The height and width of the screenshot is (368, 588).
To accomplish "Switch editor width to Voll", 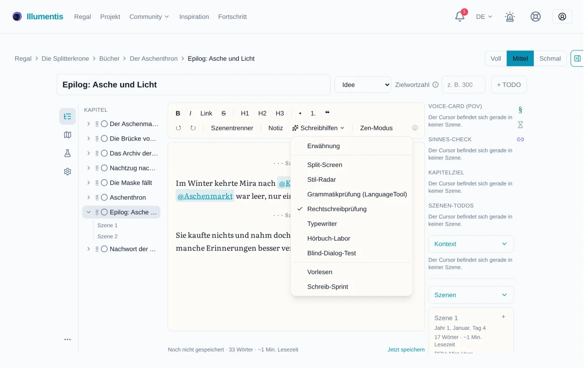I will click(x=496, y=59).
